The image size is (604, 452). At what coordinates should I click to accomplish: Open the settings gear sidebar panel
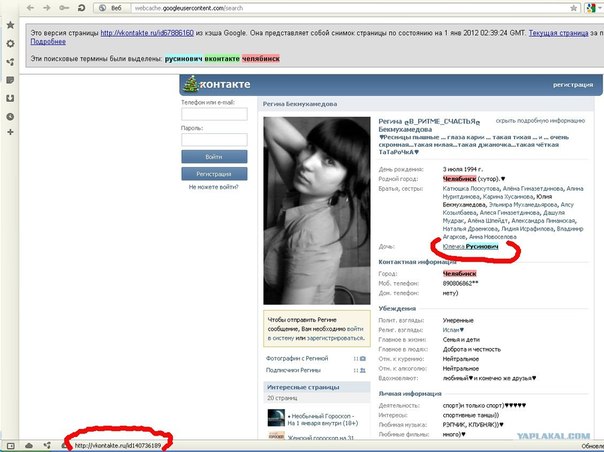[9, 44]
